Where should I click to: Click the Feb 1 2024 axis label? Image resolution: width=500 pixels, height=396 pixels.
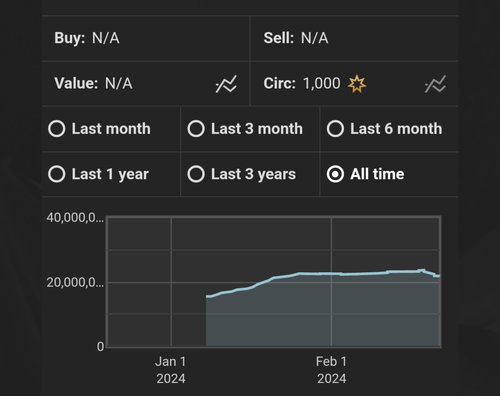point(331,370)
